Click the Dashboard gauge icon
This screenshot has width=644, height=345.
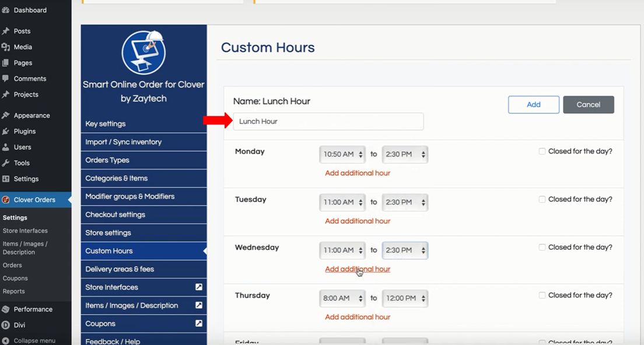tap(6, 11)
